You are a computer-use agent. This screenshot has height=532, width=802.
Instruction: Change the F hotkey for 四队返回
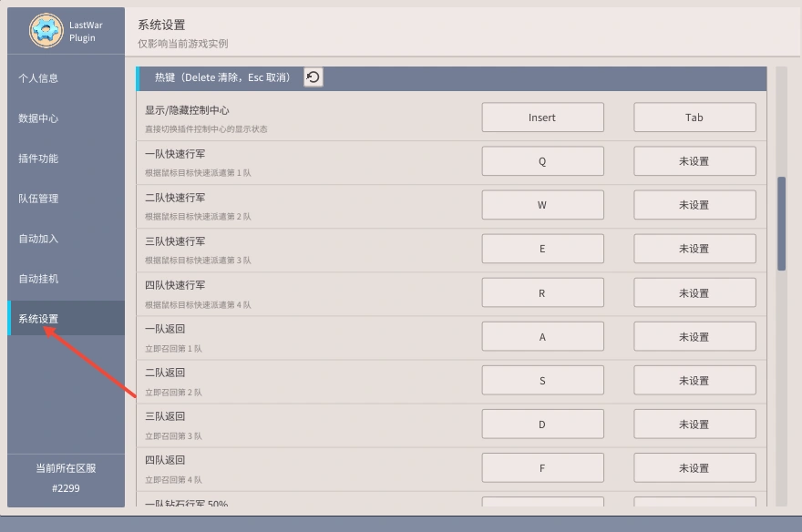542,468
